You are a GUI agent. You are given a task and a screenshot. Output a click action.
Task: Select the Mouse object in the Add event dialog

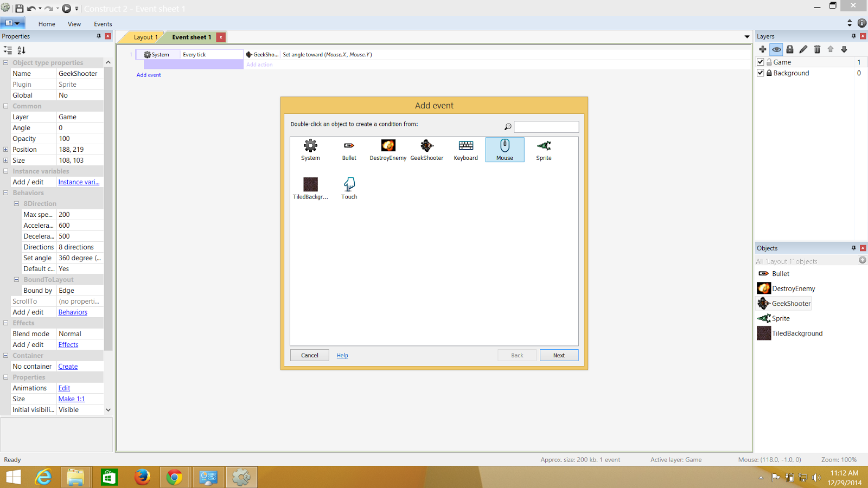[x=505, y=149]
